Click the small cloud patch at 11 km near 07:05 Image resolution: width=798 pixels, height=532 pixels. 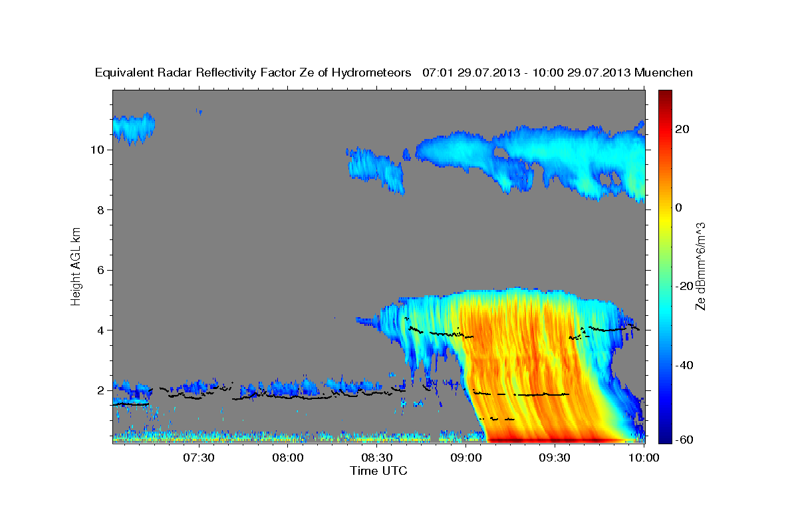click(x=133, y=128)
